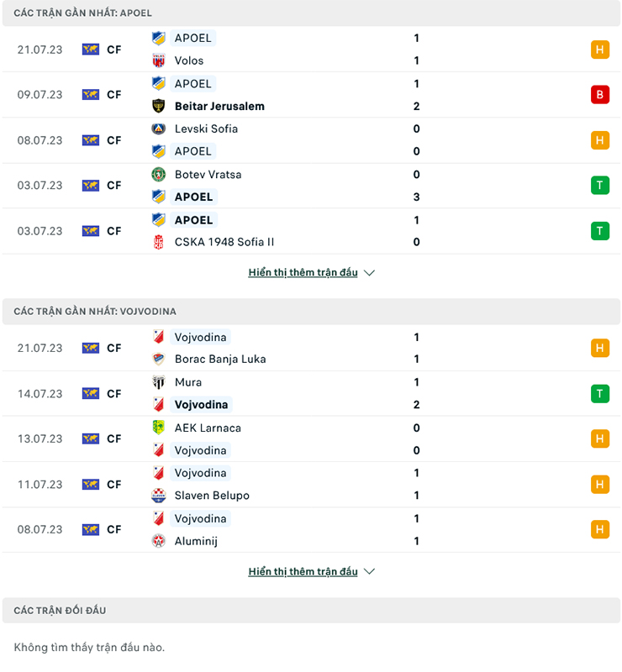Open the 'Hiển thị thêm trận đấu' link under Vojvodina
622x672 pixels.
(303, 572)
